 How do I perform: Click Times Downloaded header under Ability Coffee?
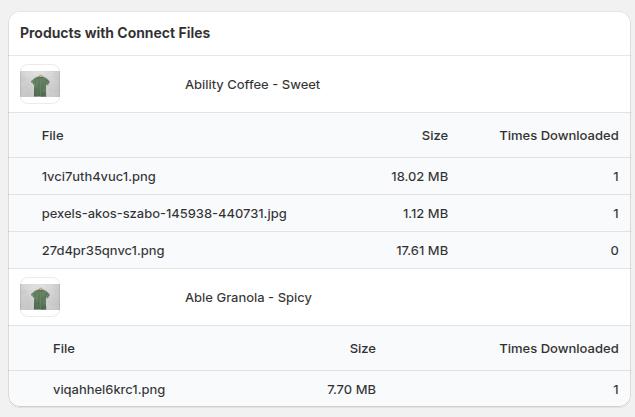point(559,136)
